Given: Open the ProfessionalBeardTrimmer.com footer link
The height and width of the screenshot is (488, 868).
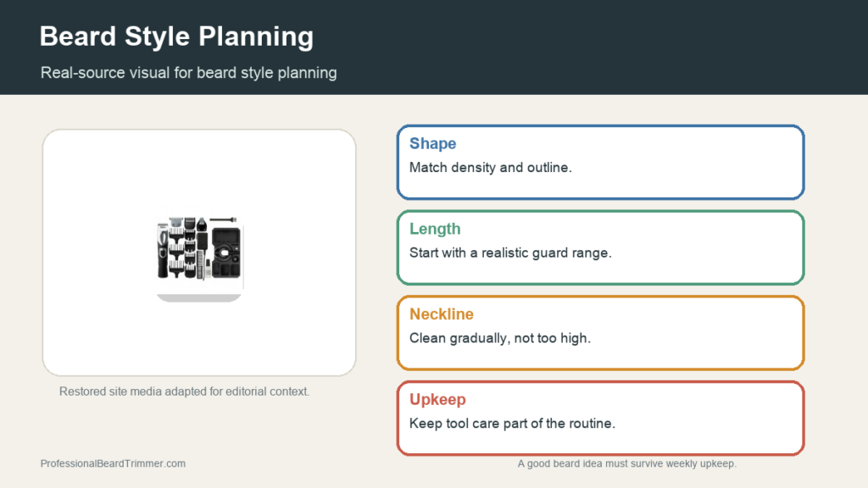Looking at the screenshot, I should (113, 463).
